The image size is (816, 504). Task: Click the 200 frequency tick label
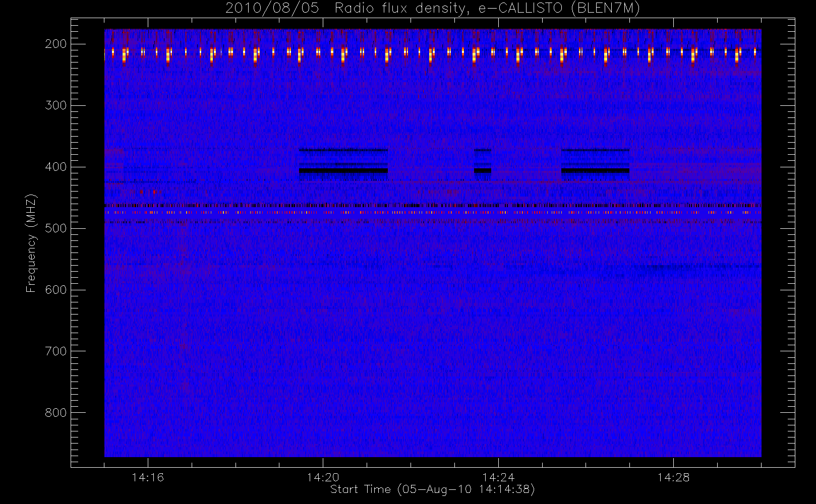[56, 44]
